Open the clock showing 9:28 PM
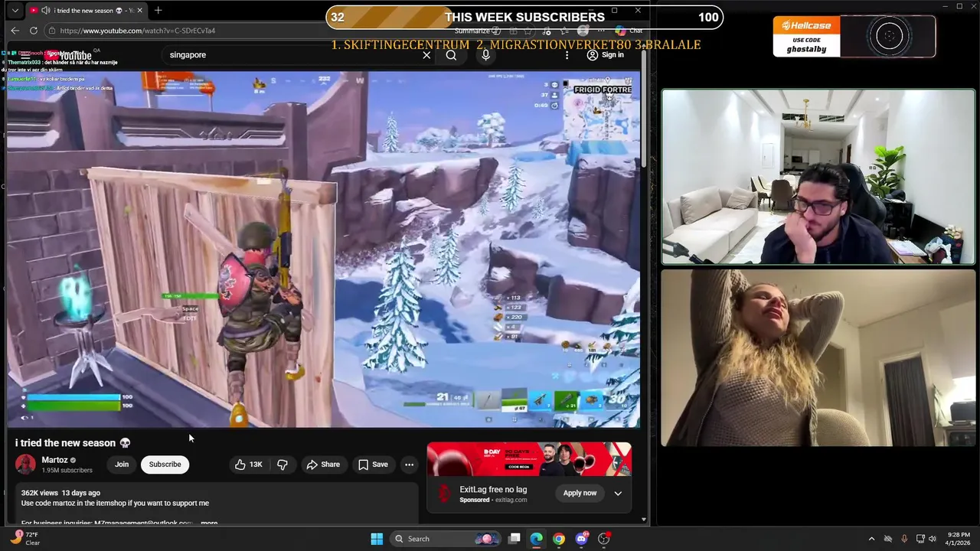 (958, 539)
